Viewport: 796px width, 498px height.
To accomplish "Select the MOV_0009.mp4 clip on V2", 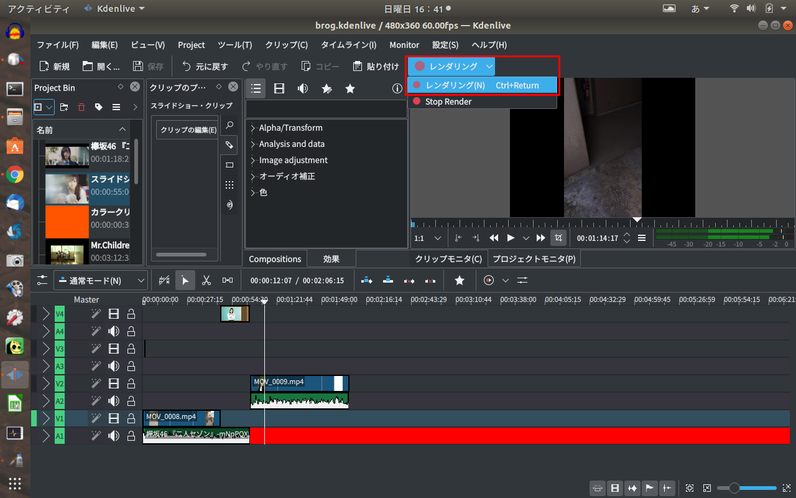I will [x=300, y=383].
